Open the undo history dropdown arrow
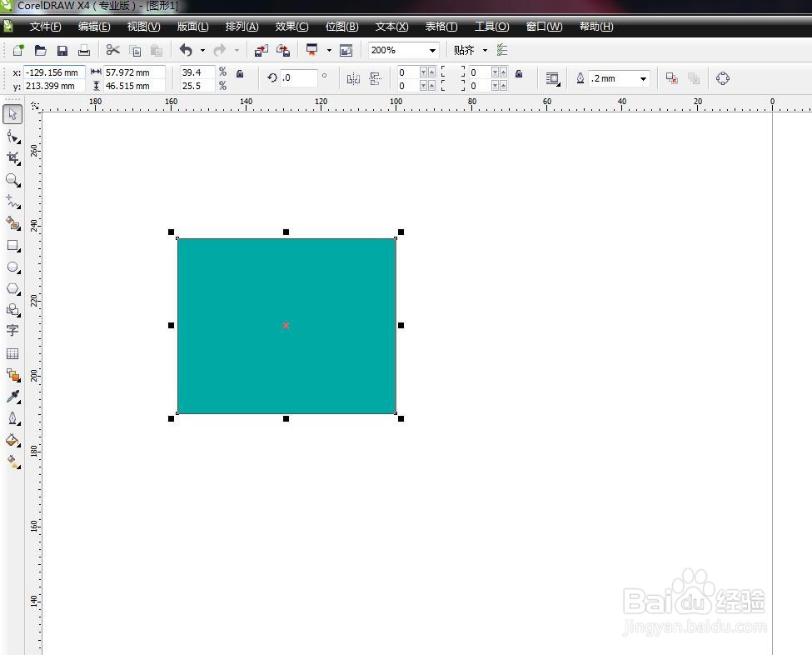Viewport: 812px width, 655px height. pos(202,50)
